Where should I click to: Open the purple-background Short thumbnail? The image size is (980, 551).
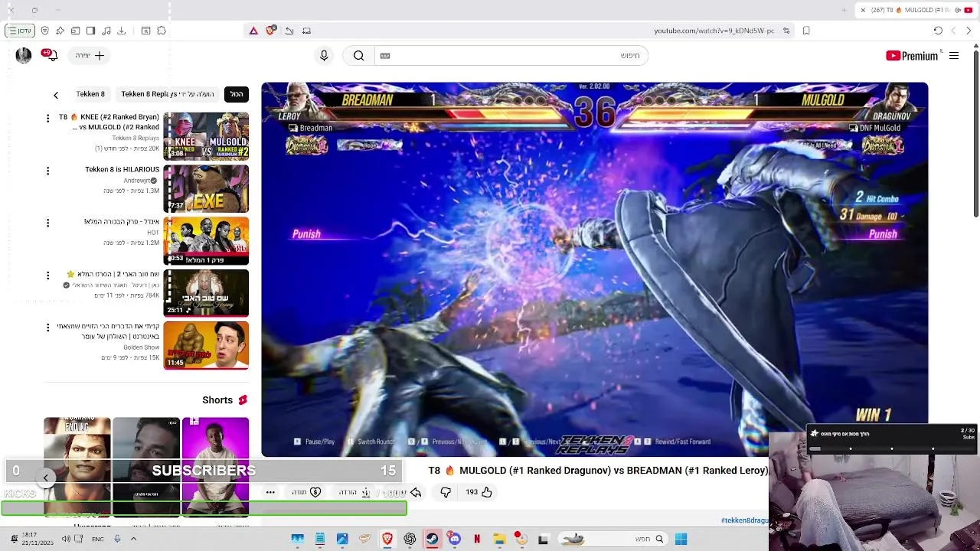click(x=215, y=467)
